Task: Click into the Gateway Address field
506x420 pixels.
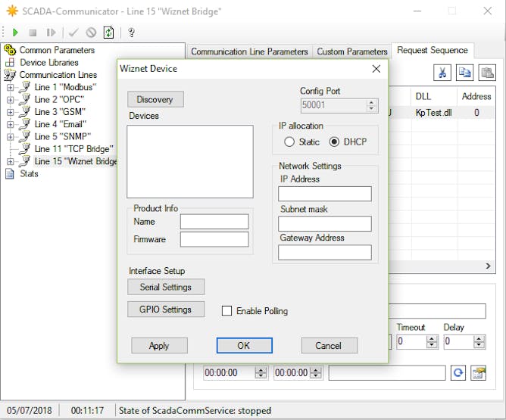Action: 325,253
